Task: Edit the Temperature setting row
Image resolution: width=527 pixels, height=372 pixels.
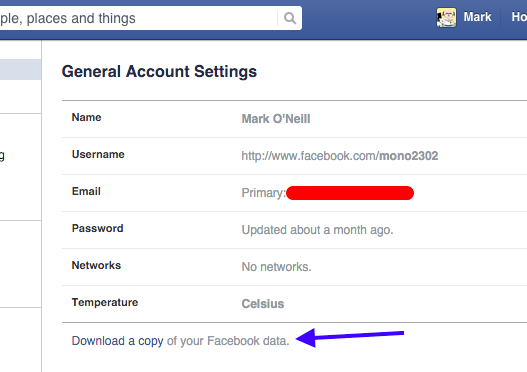Action: (294, 304)
